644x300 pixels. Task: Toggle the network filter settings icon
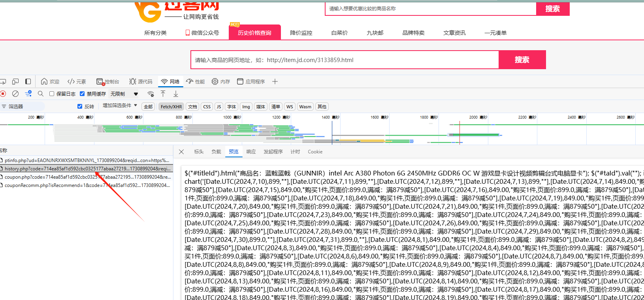pos(28,94)
